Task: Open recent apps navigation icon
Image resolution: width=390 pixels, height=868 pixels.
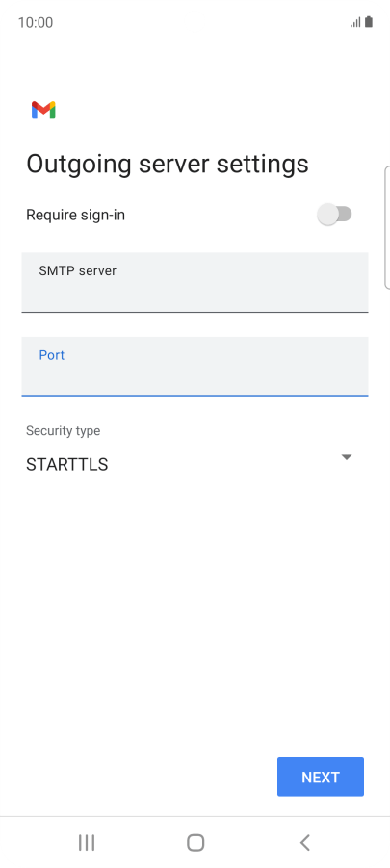Action: [x=87, y=843]
